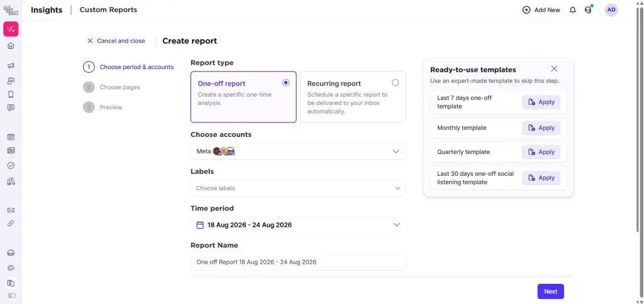The width and height of the screenshot is (644, 304).
Task: Go to step 1 Choose period & accounts
Action: tap(128, 67)
